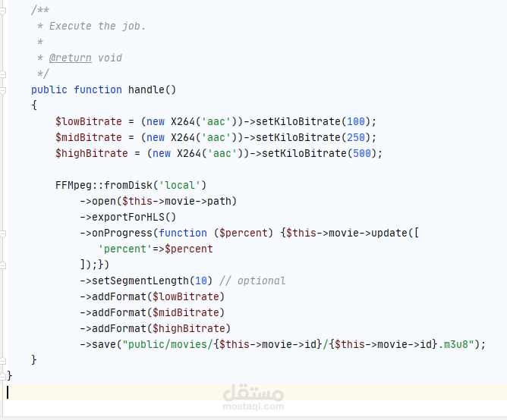The width and height of the screenshot is (507, 420).
Task: Collapse the onProgress closure fold marker
Action: pos(2,234)
